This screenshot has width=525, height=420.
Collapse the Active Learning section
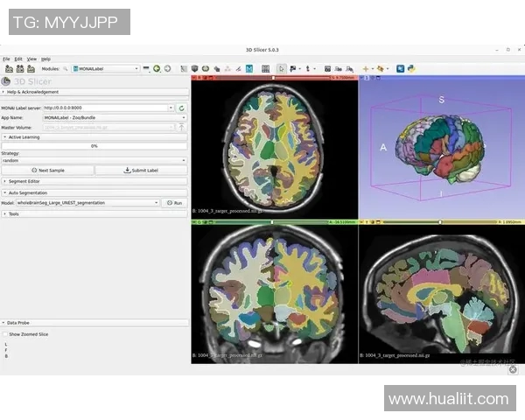(x=94, y=137)
